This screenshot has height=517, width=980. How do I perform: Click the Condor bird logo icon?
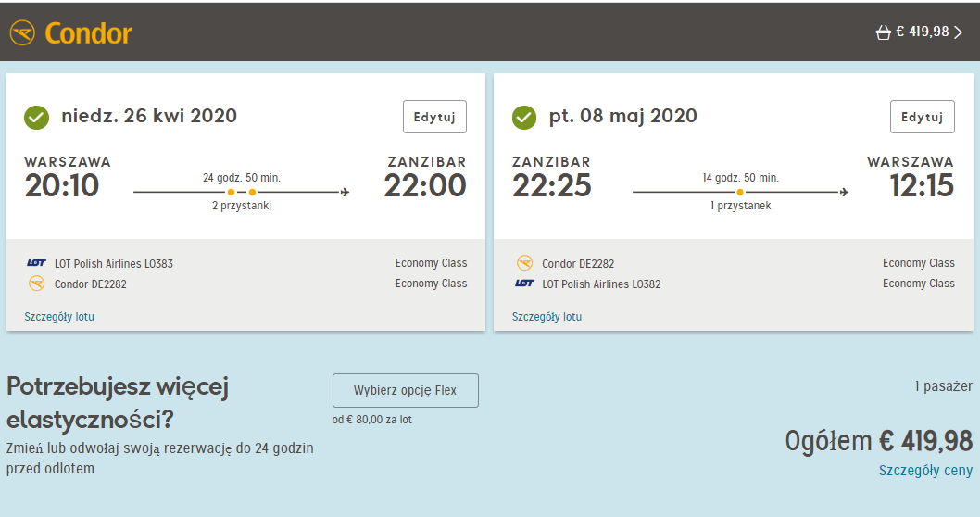point(22,33)
